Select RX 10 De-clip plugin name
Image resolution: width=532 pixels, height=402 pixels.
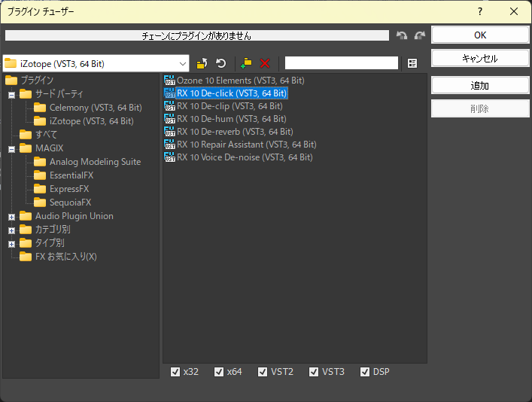230,106
